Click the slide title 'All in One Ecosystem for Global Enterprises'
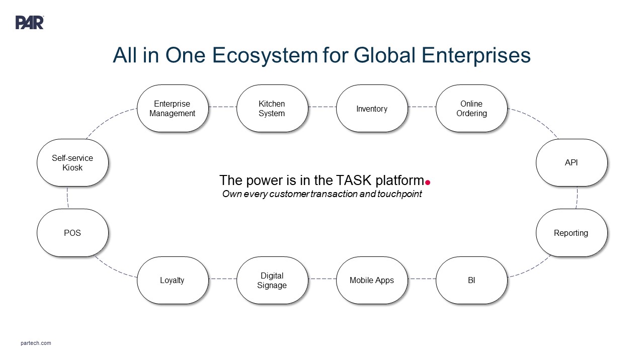644x362 pixels. point(321,55)
